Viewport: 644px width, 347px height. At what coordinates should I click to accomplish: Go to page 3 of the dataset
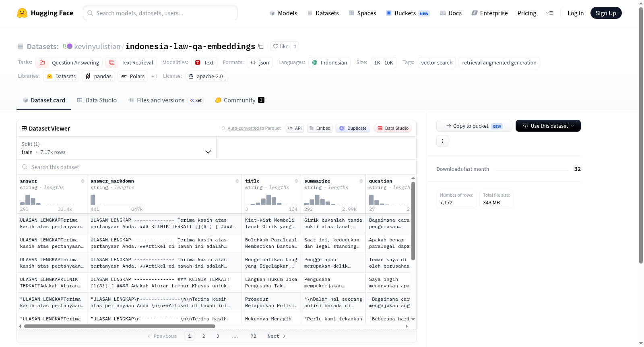[x=218, y=336]
